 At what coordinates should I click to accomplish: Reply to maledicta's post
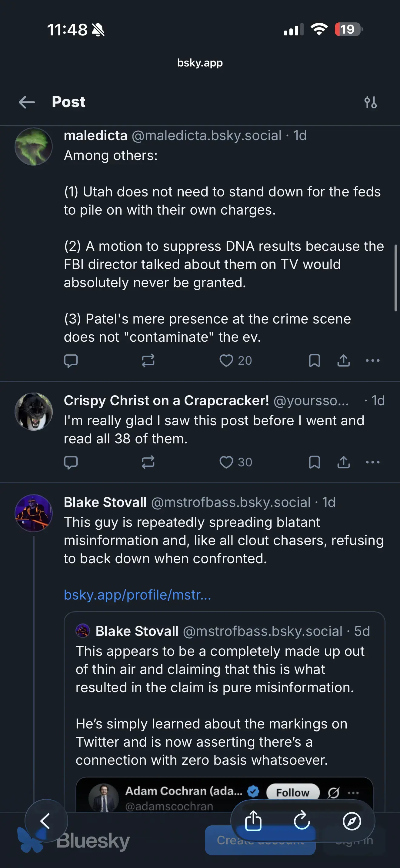pos(71,360)
